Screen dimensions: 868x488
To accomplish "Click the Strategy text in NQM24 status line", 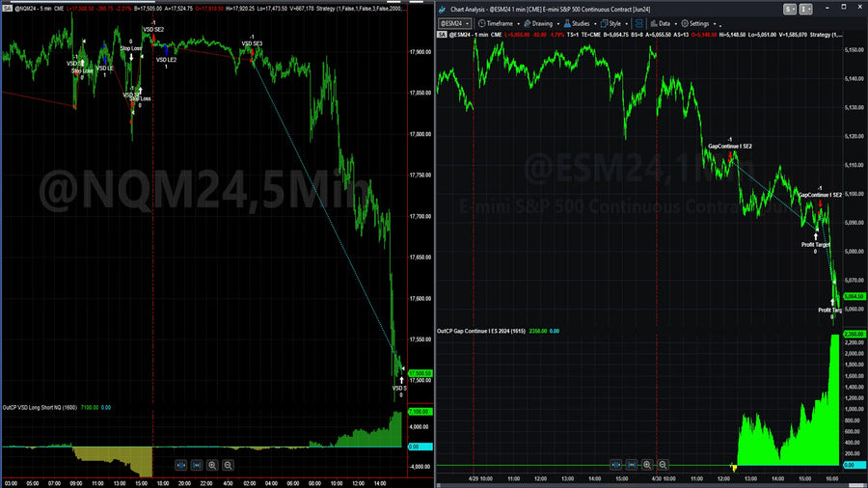I will click(361, 9).
